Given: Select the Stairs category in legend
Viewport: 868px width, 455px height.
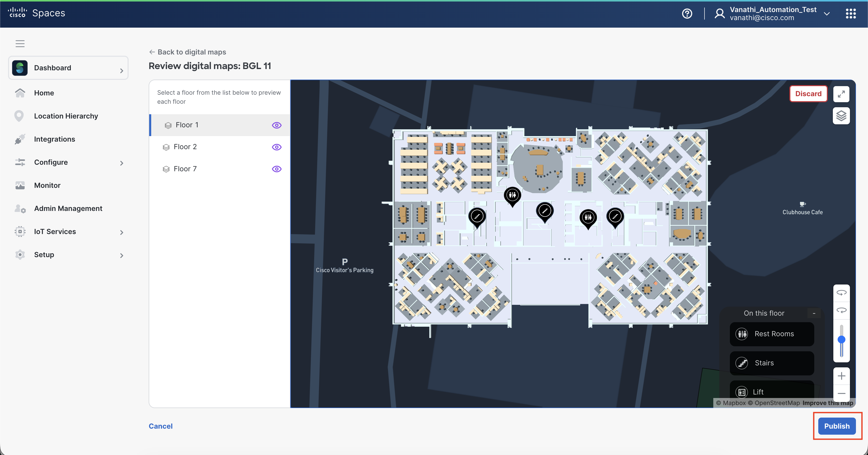Looking at the screenshot, I should 772,363.
